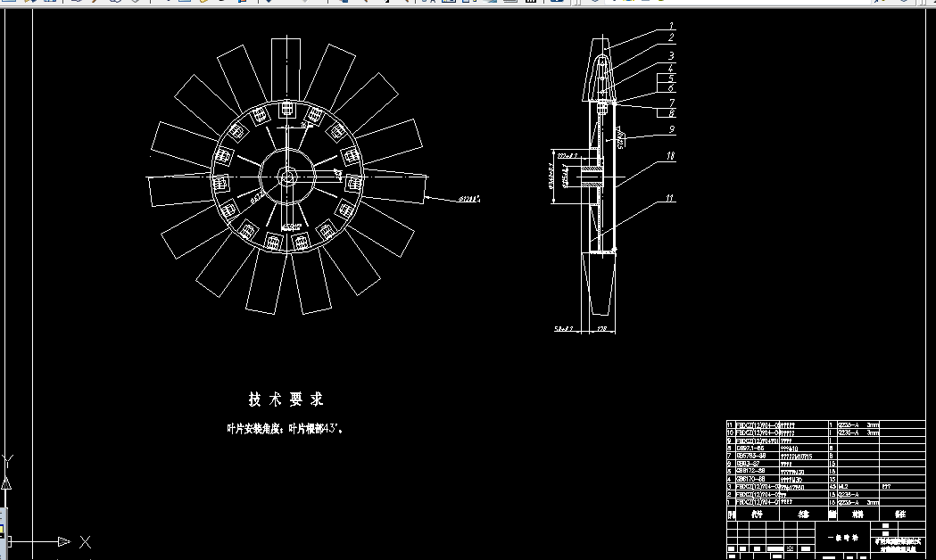Image resolution: width=936 pixels, height=560 pixels.
Task: Click the UCS Y axis label
Action: click(7, 461)
